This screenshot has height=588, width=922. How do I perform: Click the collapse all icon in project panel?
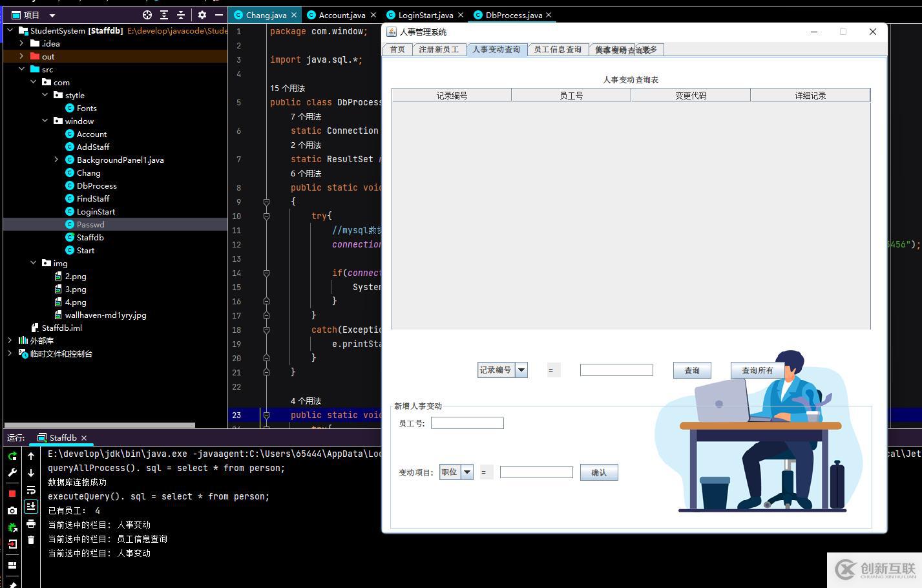[181, 15]
